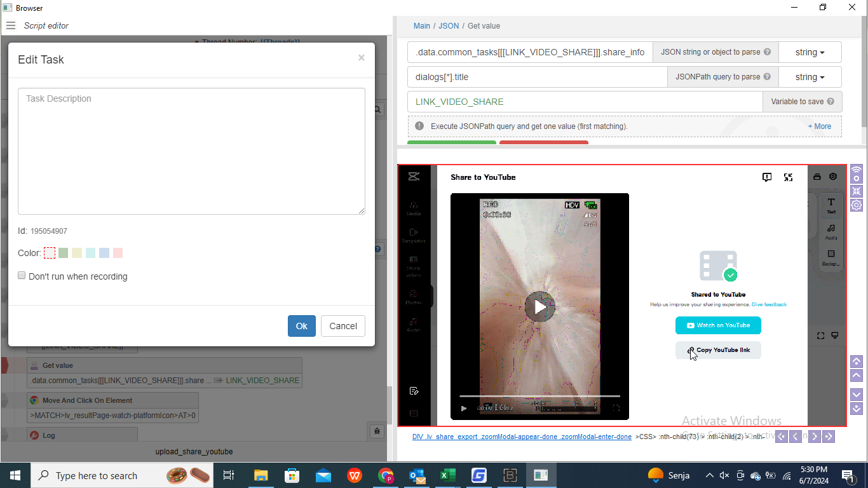The height and width of the screenshot is (488, 868).
Task: Click the single down chevron scroll button
Action: tap(857, 394)
